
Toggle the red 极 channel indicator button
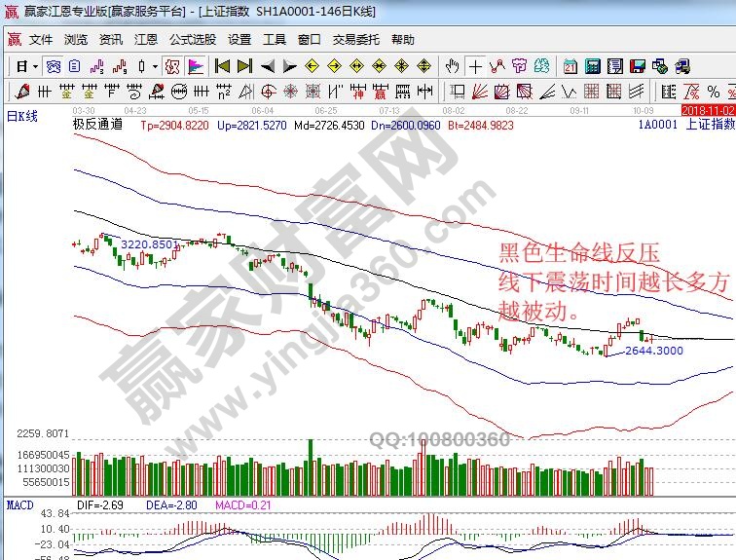[x=171, y=66]
